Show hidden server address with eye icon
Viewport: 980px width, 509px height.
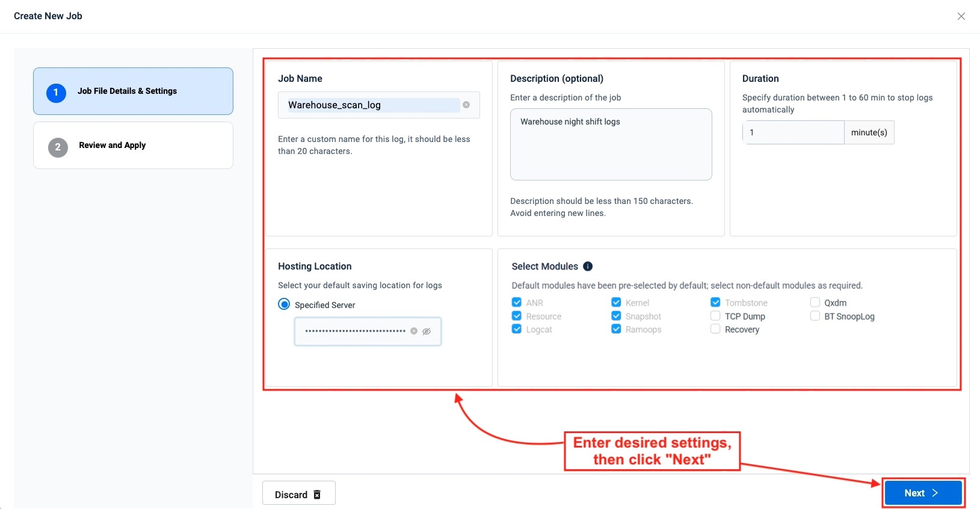(x=427, y=332)
